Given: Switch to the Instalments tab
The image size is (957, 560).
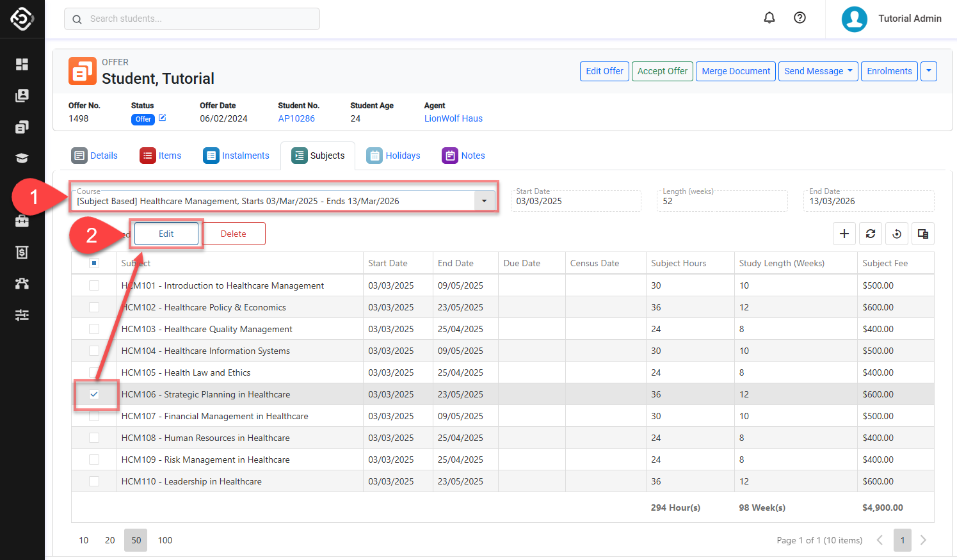Looking at the screenshot, I should [x=236, y=156].
